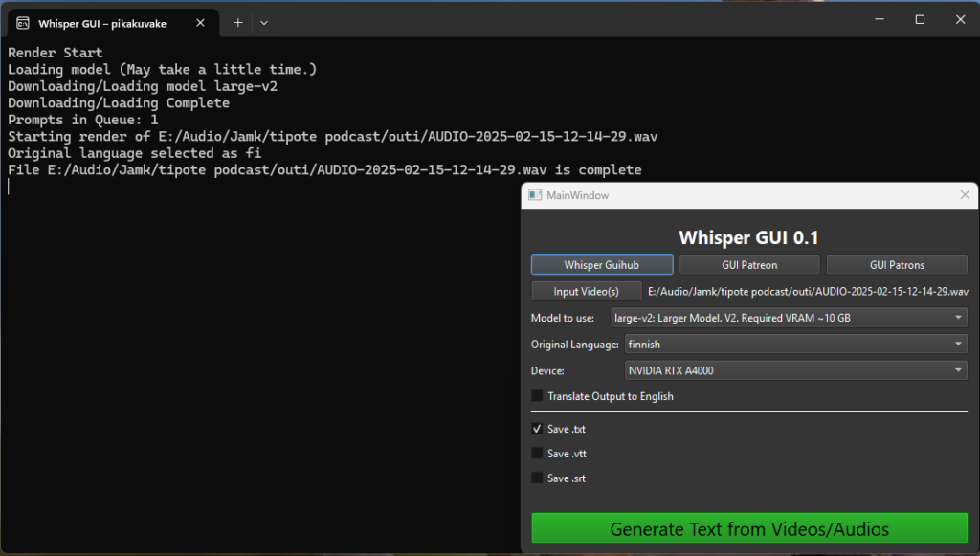
Task: Click the 'Prompts in Queue: 1' line
Action: pos(83,120)
